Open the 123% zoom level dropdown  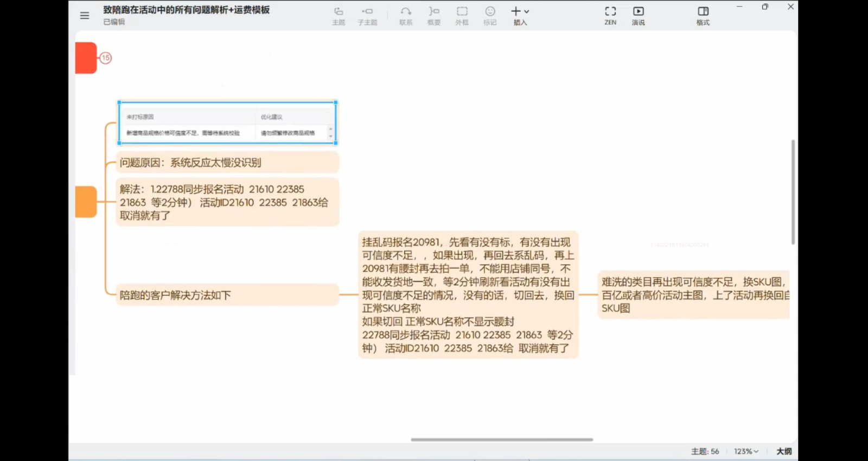coord(746,451)
